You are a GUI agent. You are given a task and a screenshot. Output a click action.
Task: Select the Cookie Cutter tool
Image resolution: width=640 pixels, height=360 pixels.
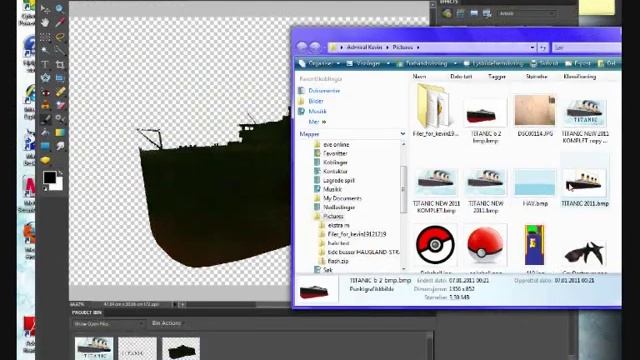coord(45,78)
